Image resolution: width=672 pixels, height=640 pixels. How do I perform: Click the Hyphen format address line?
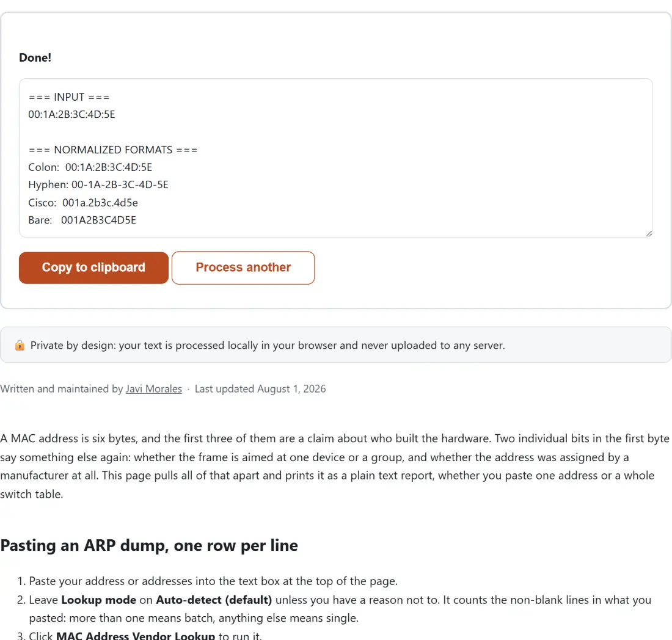click(98, 184)
